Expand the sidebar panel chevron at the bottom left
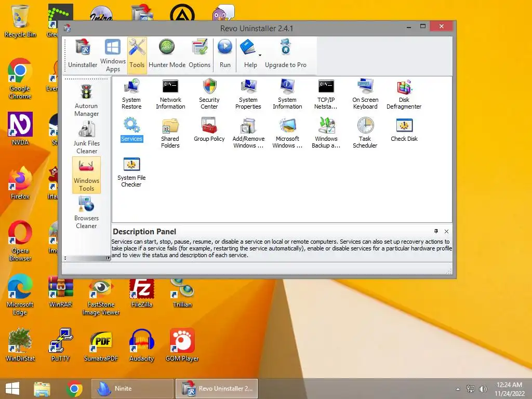 (x=65, y=258)
